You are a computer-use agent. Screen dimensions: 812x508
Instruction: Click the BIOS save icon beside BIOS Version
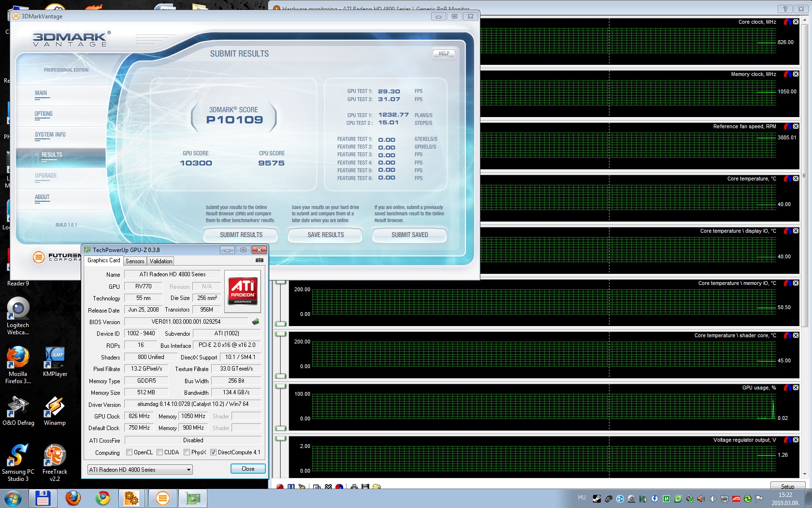pos(256,322)
